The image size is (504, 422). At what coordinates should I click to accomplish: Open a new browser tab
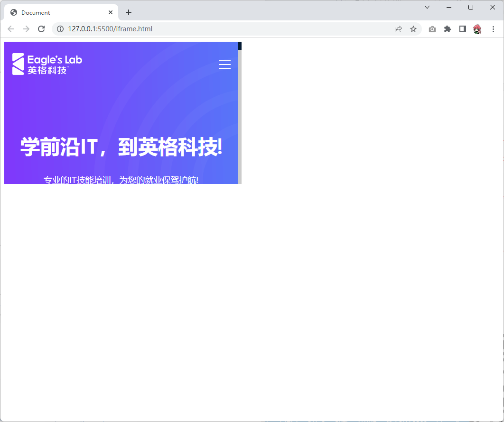pos(129,13)
